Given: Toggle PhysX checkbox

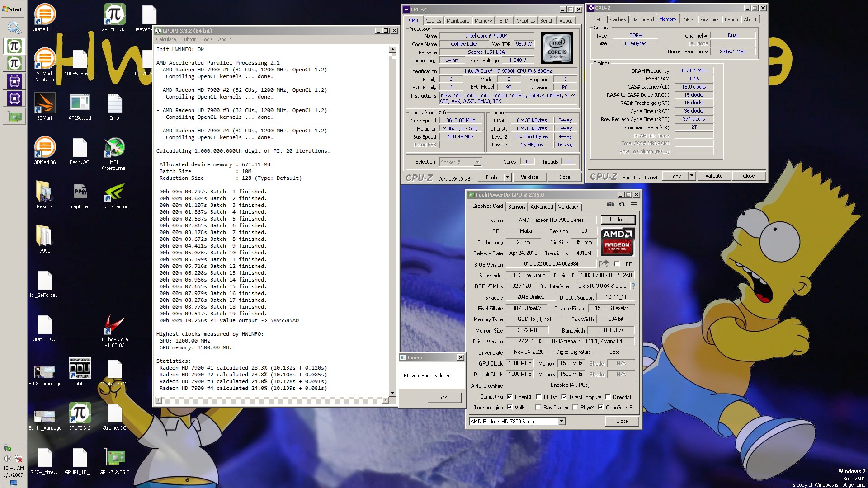Looking at the screenshot, I should coord(575,408).
